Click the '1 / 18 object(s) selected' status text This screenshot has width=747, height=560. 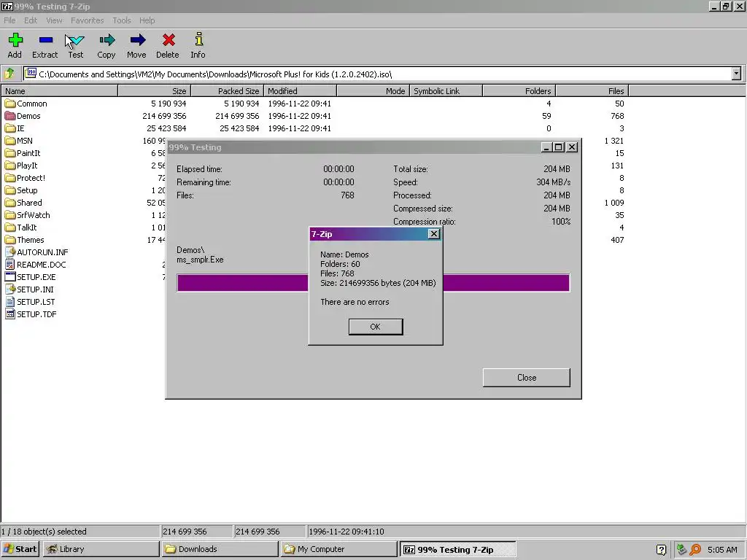(44, 532)
